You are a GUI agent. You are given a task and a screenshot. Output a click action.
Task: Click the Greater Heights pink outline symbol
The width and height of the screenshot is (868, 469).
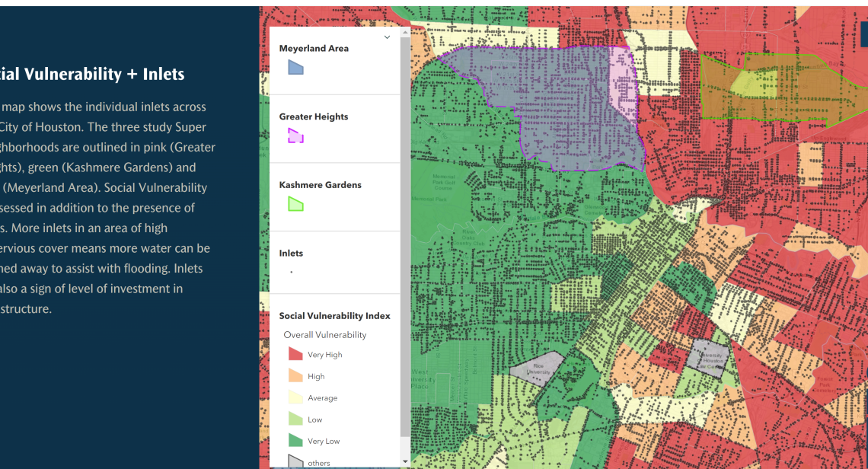295,137
